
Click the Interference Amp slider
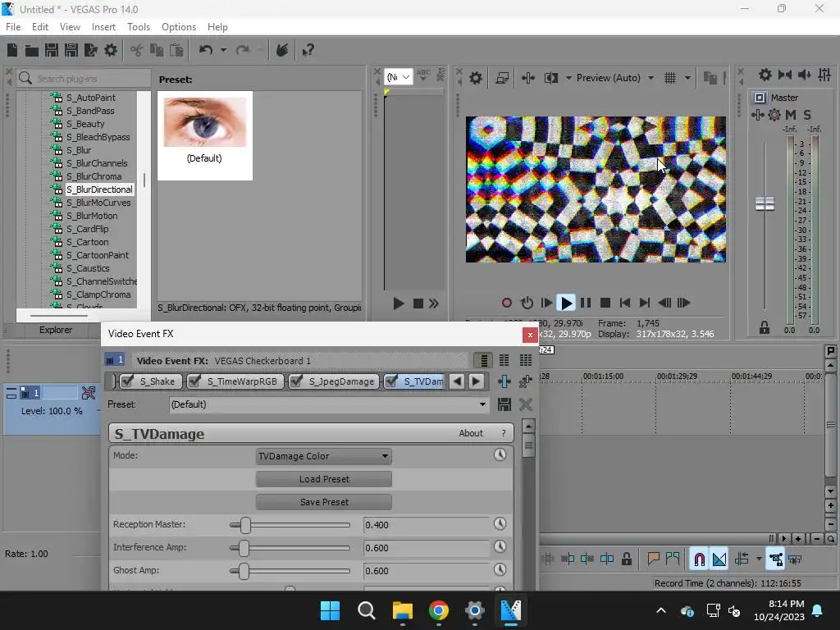290,548
